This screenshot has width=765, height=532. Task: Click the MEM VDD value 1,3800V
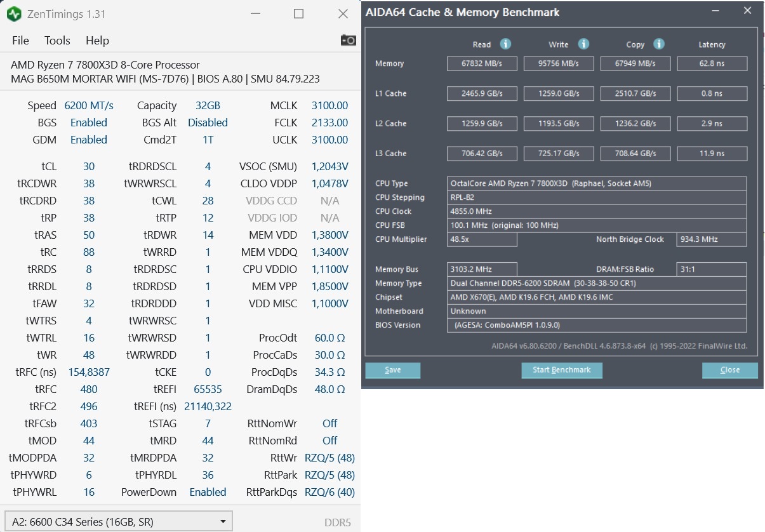[329, 235]
